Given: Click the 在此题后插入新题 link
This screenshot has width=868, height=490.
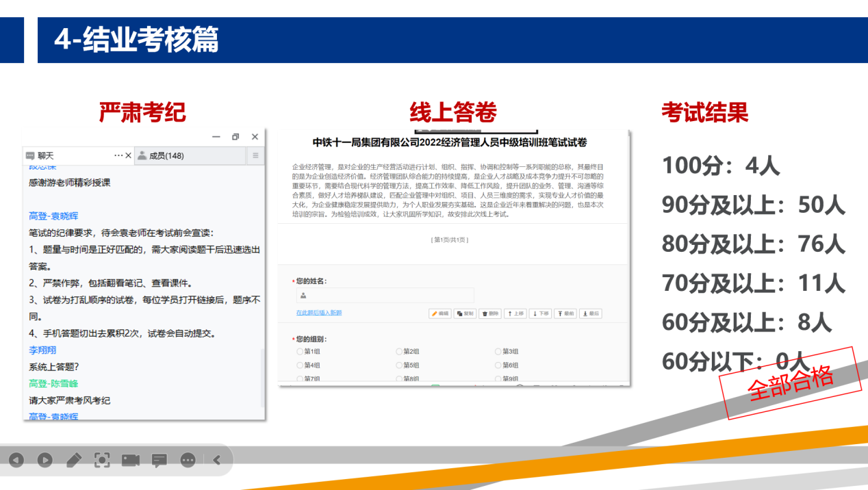Looking at the screenshot, I should (x=319, y=313).
